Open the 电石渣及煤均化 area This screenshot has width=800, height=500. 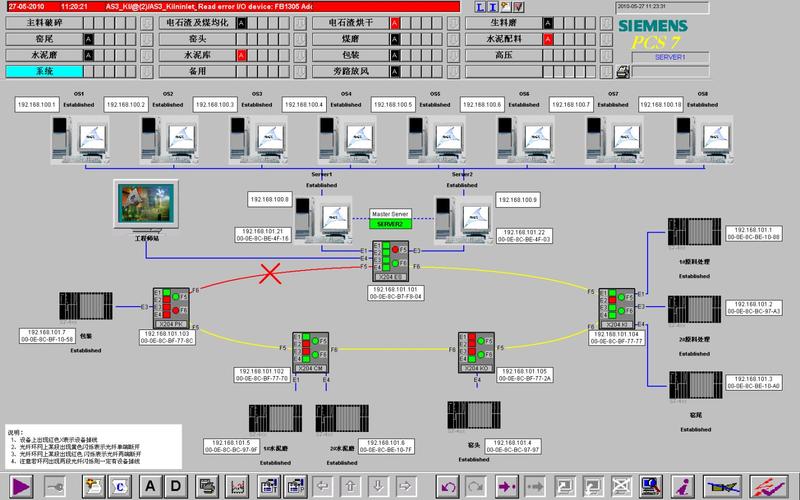coord(197,23)
